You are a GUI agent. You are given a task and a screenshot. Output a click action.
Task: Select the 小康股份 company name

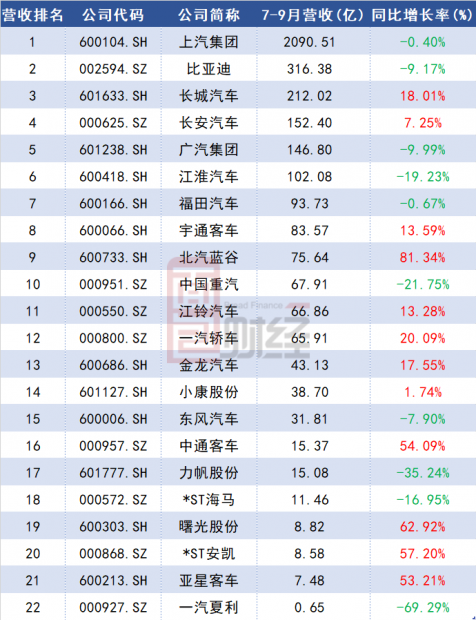(x=208, y=392)
